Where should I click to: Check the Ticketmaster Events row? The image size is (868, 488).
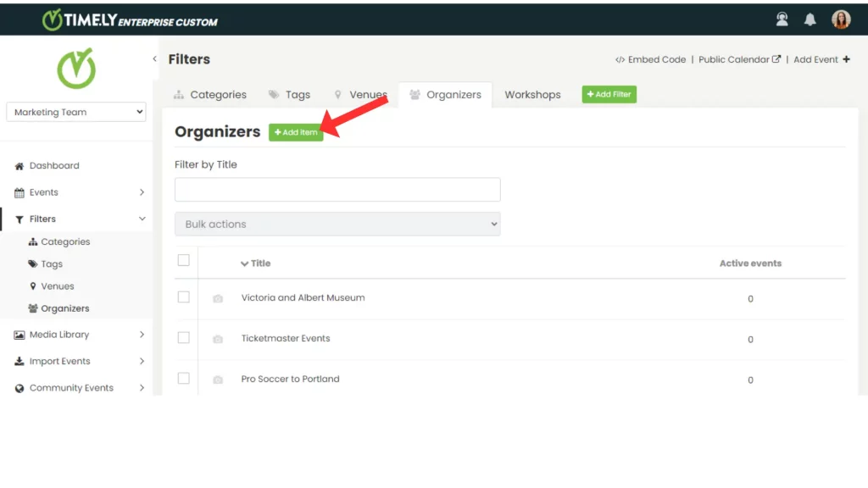coord(183,337)
